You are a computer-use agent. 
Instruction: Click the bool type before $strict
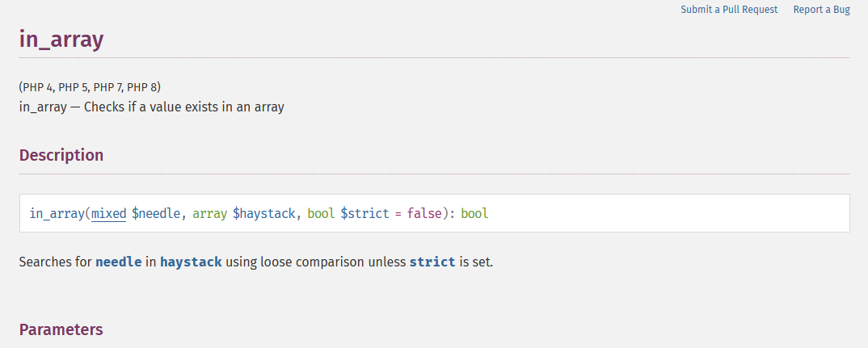(x=321, y=214)
